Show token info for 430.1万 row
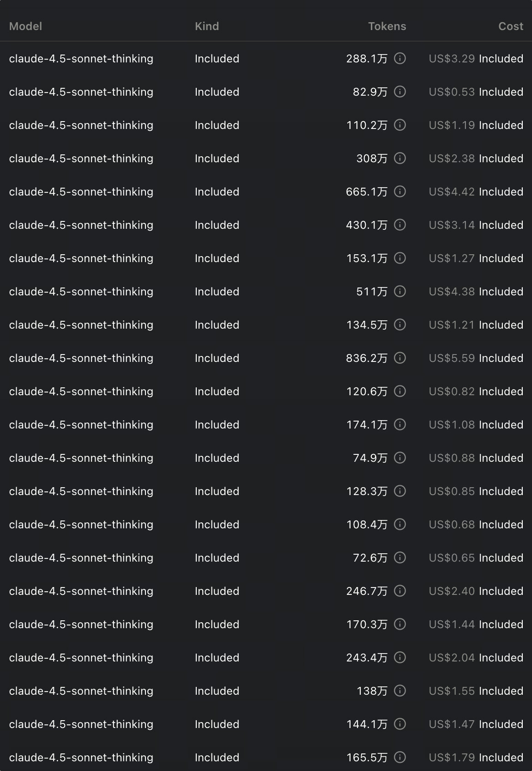The height and width of the screenshot is (771, 532). coord(400,225)
